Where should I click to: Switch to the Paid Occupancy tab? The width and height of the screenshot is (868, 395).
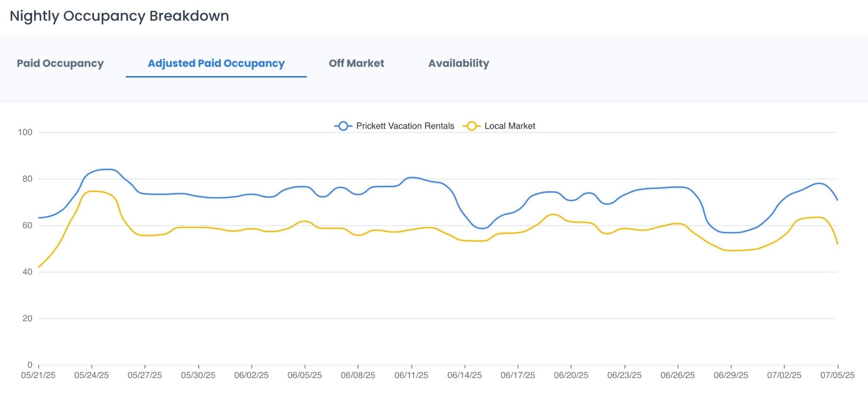click(x=60, y=63)
